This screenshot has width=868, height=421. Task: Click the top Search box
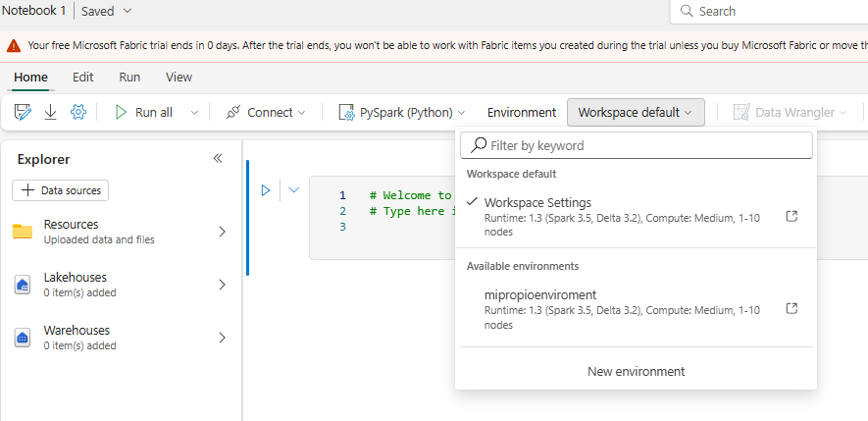(x=769, y=12)
